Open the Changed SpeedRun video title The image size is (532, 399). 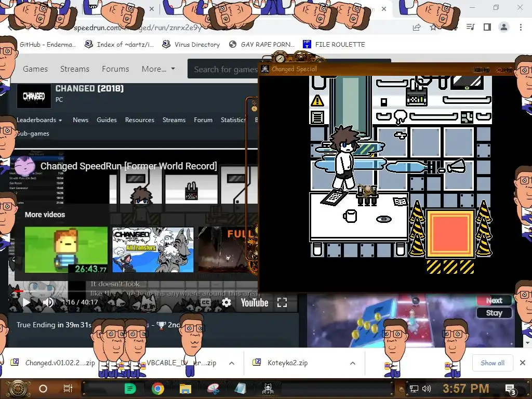click(129, 166)
